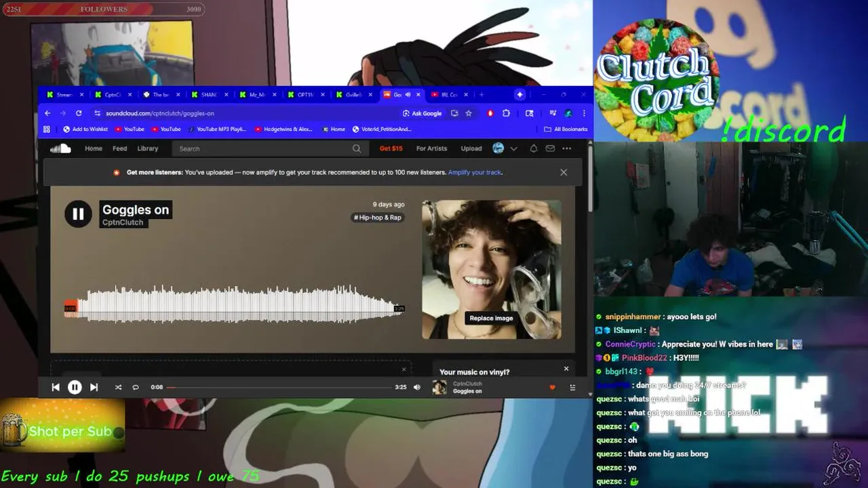Open the Chrome profile avatar
The width and height of the screenshot is (868, 488).
coord(568,113)
